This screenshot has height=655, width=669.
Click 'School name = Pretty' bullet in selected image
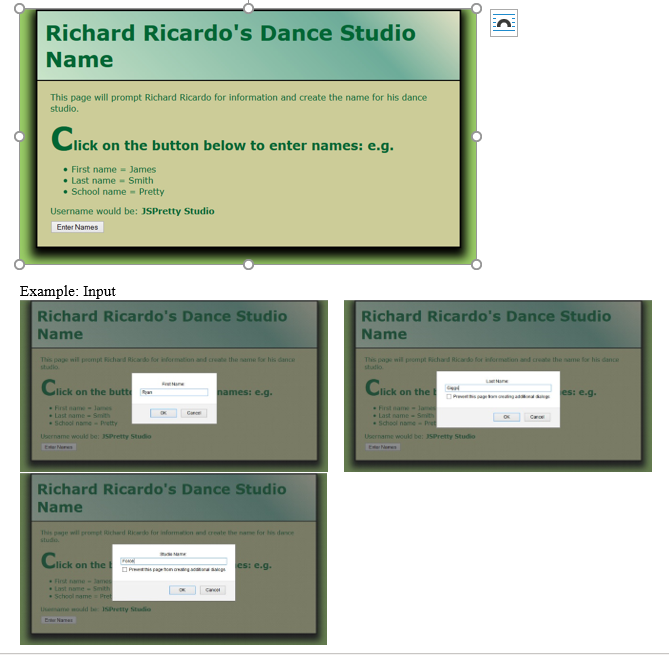tap(118, 192)
